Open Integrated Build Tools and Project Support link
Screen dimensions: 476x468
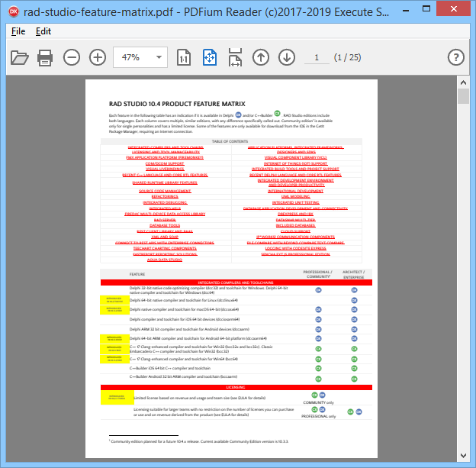pyautogui.click(x=295, y=169)
